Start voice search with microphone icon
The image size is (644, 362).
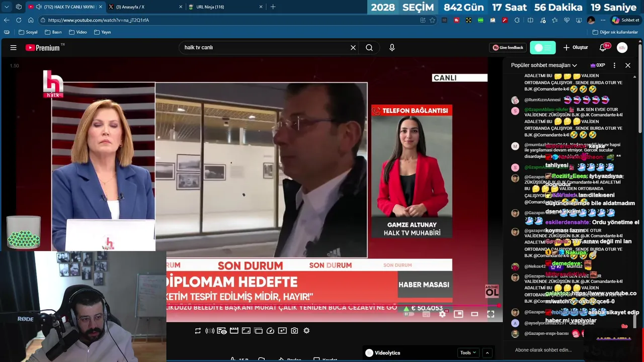(x=392, y=48)
